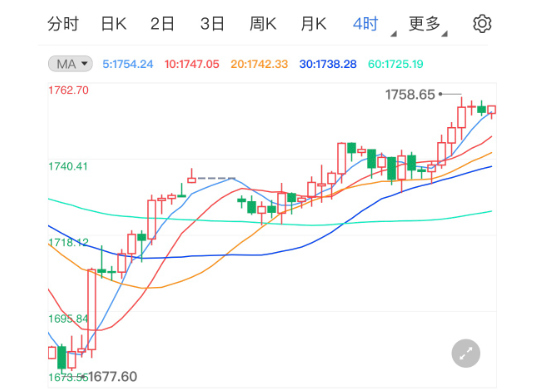Click the 1740.41 price axis label
The width and height of the screenshot is (549, 392).
(x=68, y=166)
